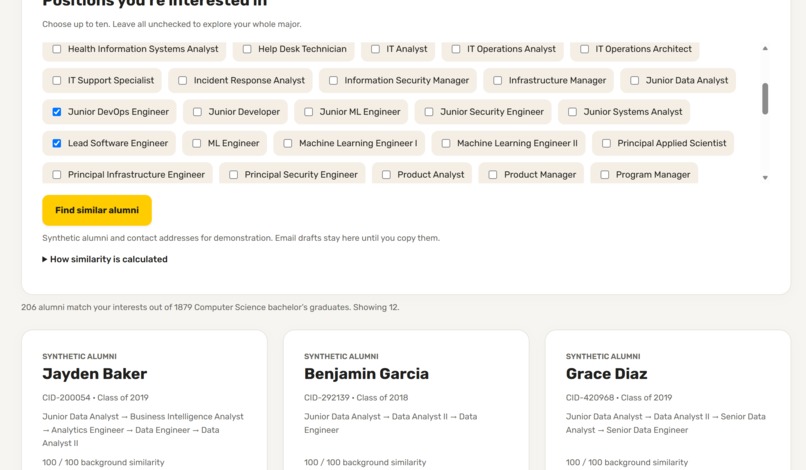
Task: Click Grace Diaz's background similarity score
Action: coord(627,462)
